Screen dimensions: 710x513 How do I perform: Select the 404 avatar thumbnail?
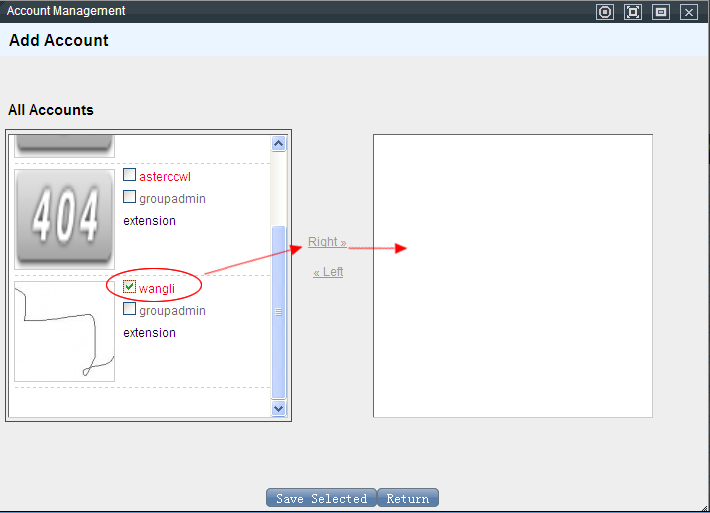pos(65,218)
